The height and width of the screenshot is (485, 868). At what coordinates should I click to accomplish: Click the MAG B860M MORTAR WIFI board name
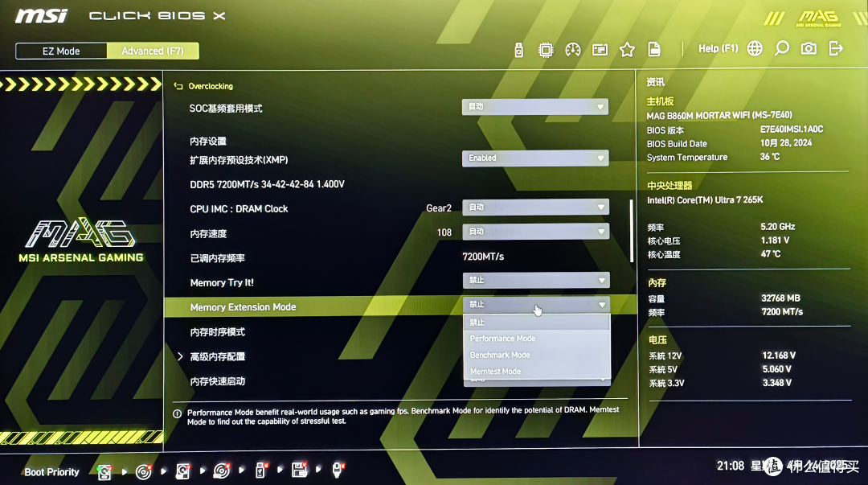click(x=719, y=115)
